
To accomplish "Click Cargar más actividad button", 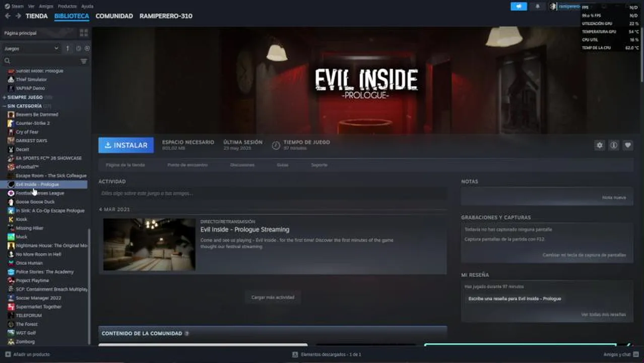I will point(273,297).
